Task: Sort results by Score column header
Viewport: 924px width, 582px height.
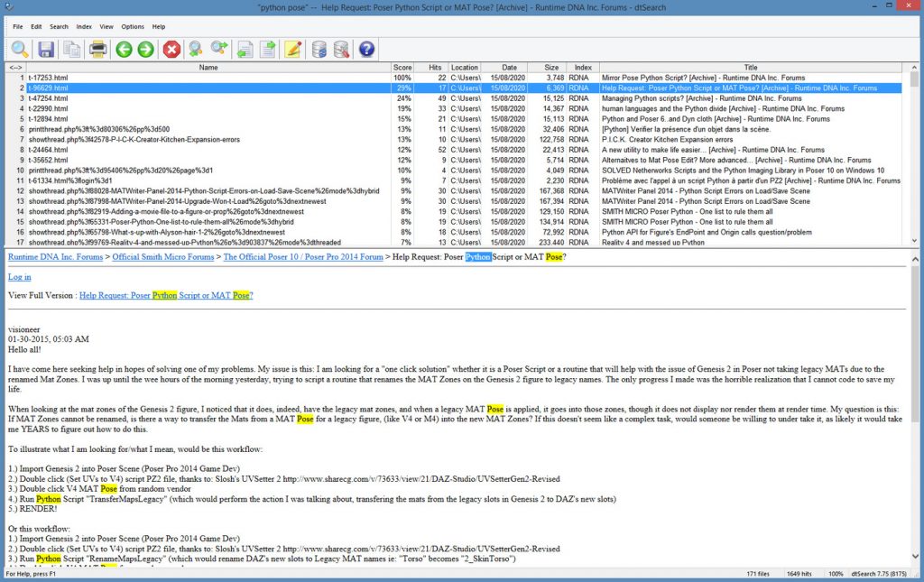Action: (402, 68)
